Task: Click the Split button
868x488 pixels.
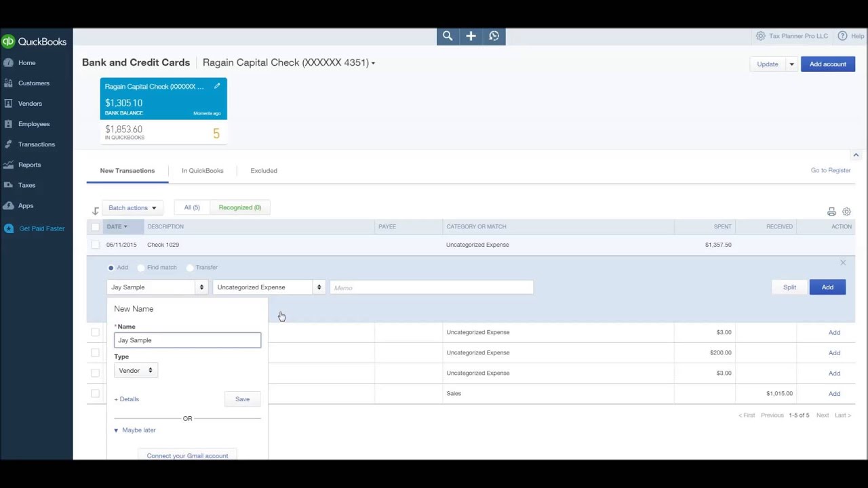Action: [x=789, y=287]
